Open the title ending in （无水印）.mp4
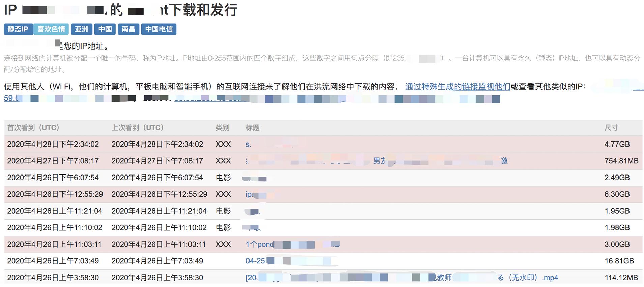 pos(402,278)
